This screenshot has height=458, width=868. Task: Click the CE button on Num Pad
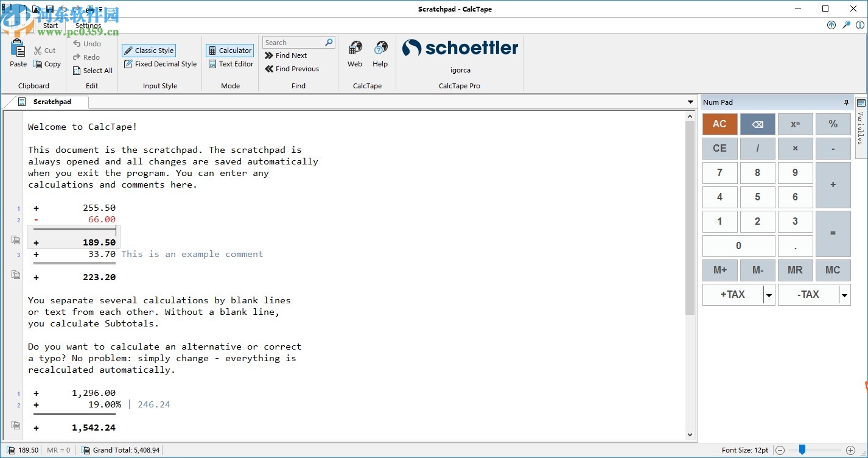[719, 149]
